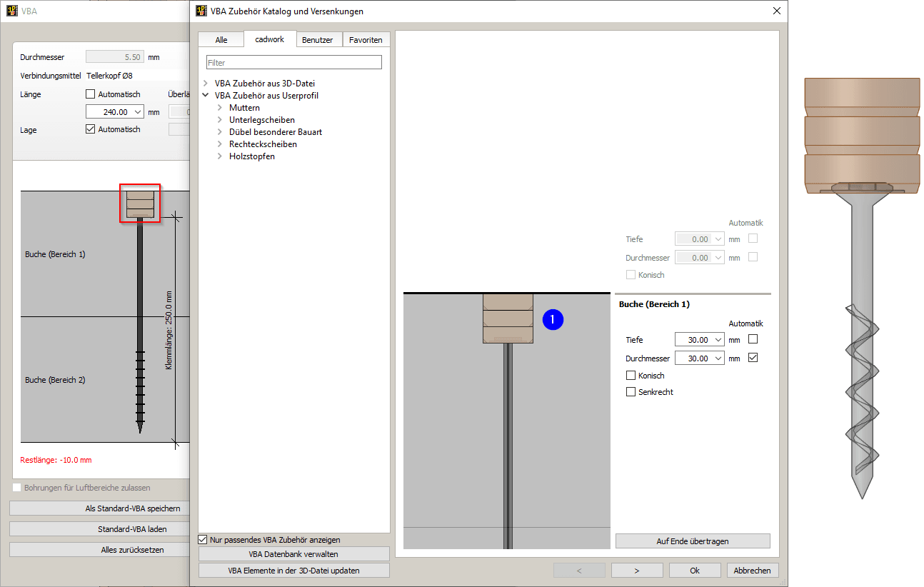Click the VBA Datenbank verwalten button
This screenshot has width=924, height=587.
(x=293, y=554)
